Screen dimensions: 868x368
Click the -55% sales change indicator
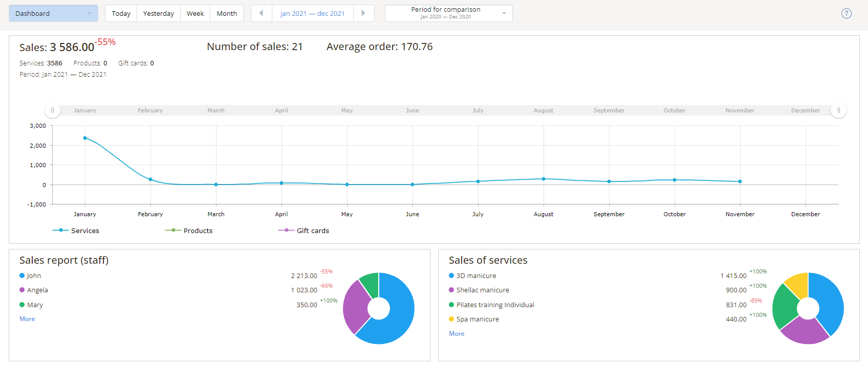[x=106, y=42]
